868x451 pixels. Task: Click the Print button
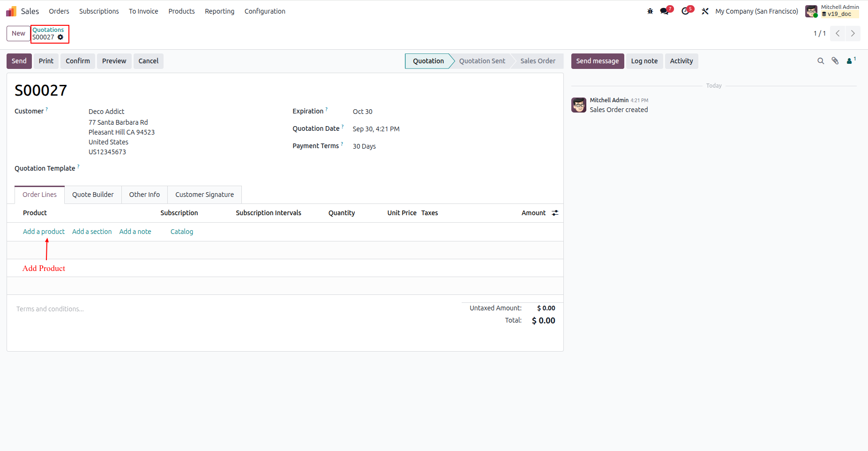coord(46,61)
